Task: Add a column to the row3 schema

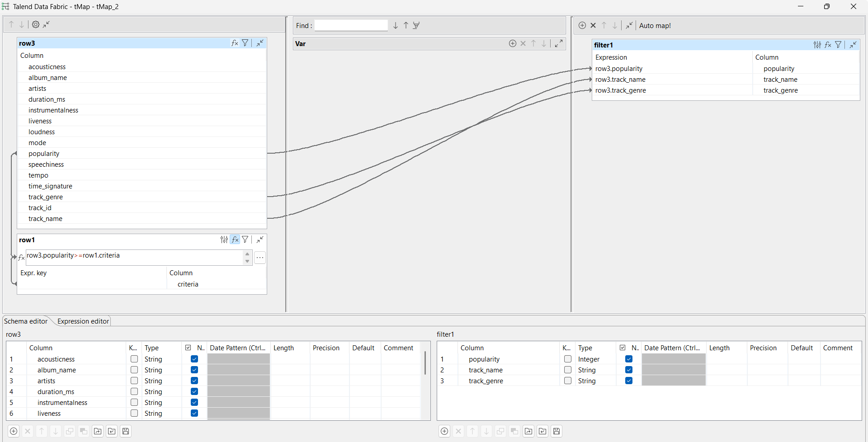Action: 14,431
